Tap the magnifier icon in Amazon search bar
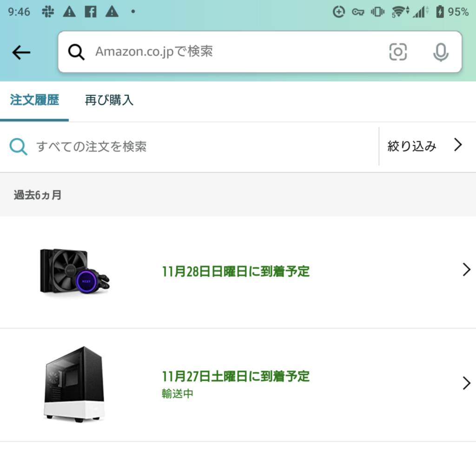Screen dimensions: 476x451 point(77,52)
